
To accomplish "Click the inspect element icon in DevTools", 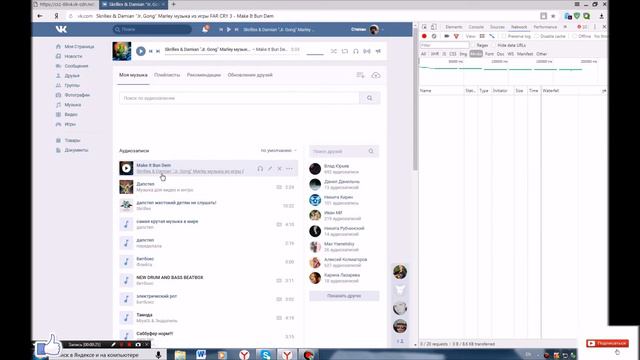I will 424,27.
